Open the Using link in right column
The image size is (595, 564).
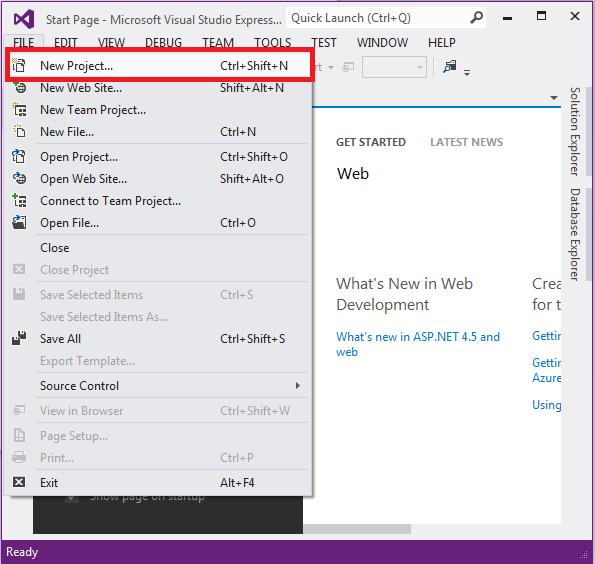(x=546, y=405)
